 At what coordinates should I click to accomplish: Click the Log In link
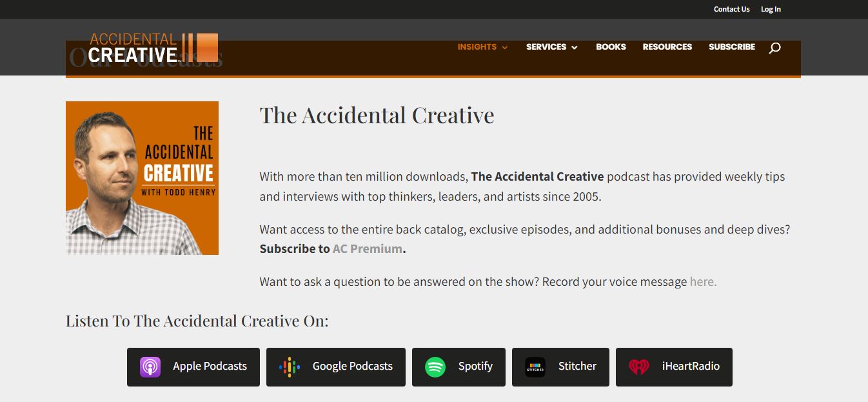click(771, 9)
